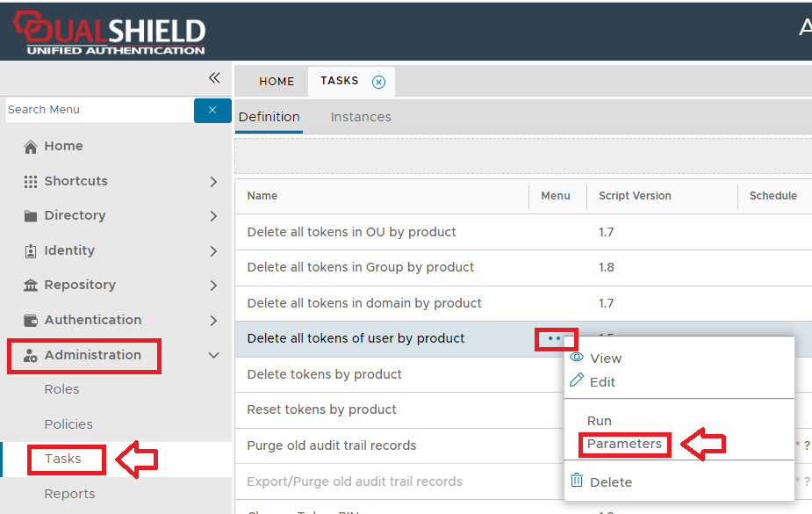Click the Authentication wallet icon
Viewport: 812px width, 514px height.
[31, 321]
